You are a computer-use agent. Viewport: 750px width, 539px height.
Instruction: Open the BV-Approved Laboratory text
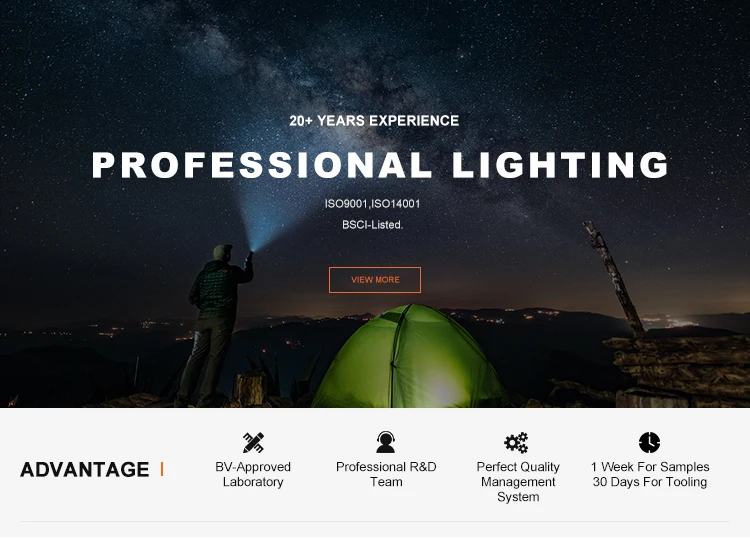tap(253, 474)
